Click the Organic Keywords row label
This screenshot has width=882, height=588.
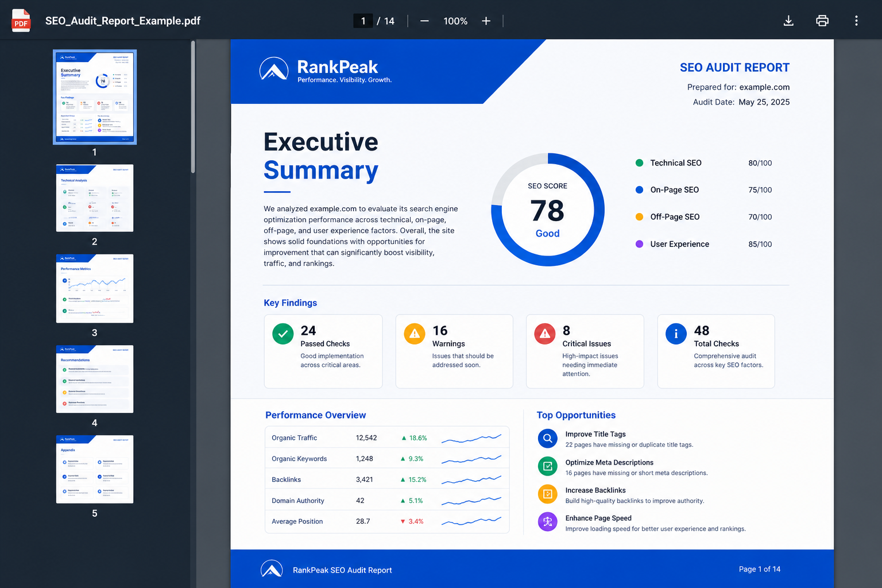click(x=299, y=459)
